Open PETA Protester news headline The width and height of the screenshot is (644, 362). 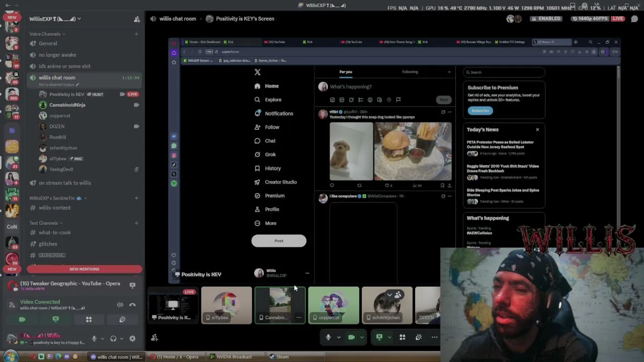500,144
